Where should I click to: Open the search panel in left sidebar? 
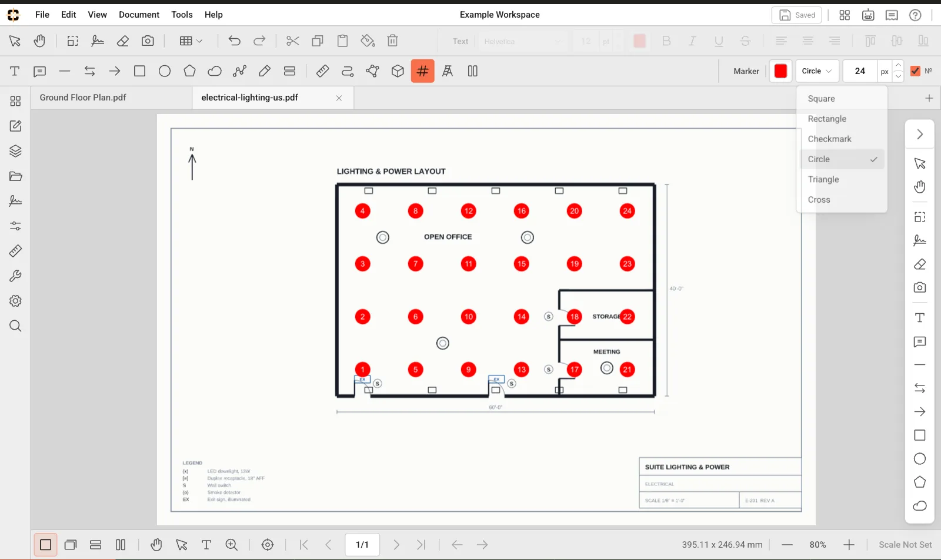pyautogui.click(x=15, y=326)
